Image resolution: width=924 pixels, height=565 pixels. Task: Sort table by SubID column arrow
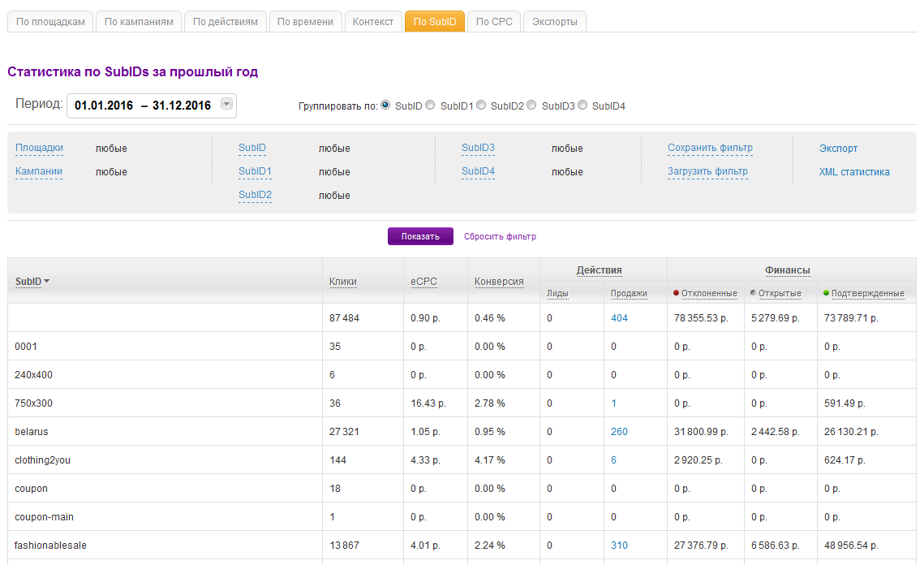[46, 282]
